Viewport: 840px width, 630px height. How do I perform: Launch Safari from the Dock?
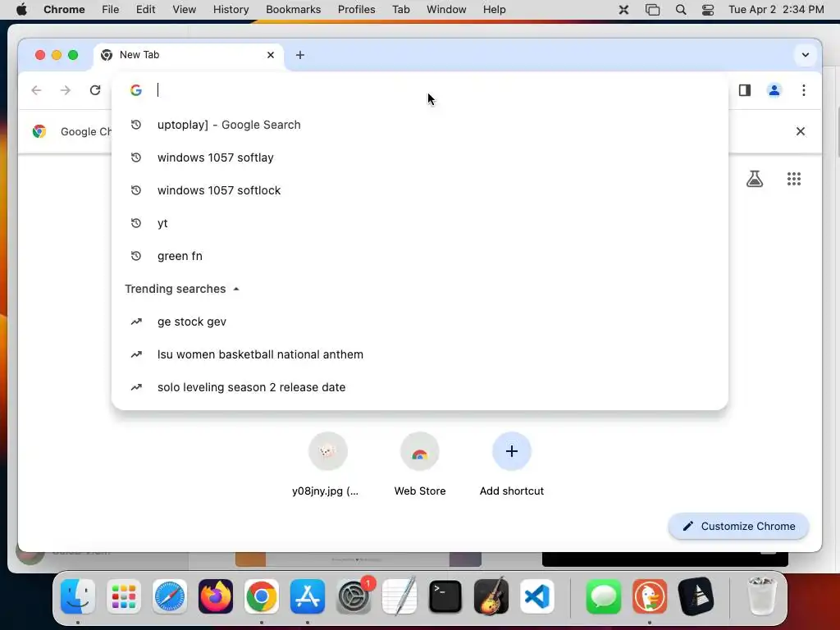point(170,596)
